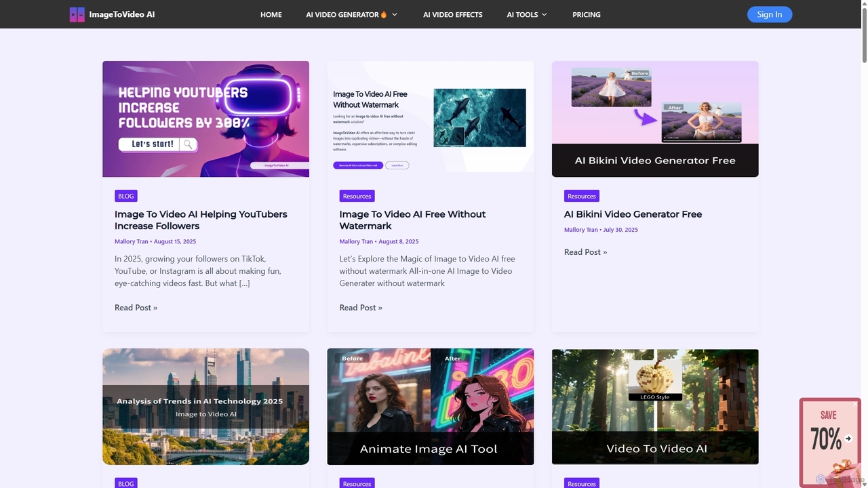Open the HOME menu item
The width and height of the screenshot is (868, 488).
[271, 14]
